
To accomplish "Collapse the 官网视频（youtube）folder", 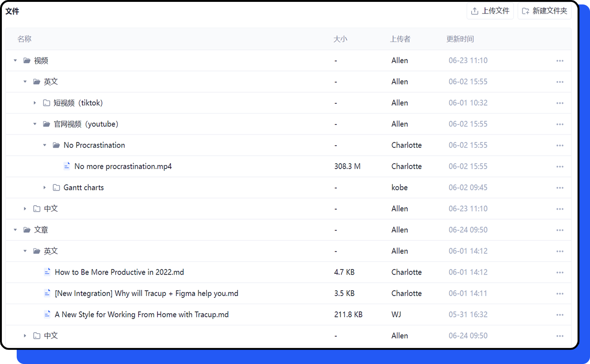I will [35, 124].
